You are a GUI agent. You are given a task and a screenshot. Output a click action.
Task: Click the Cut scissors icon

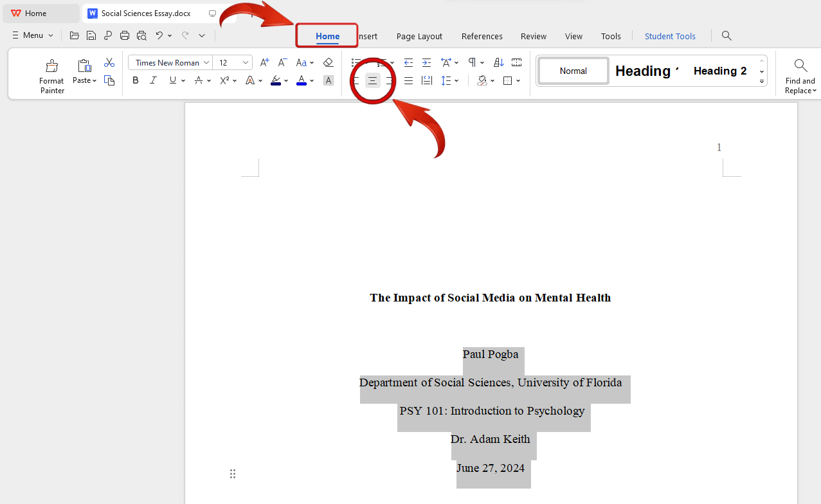[109, 62]
